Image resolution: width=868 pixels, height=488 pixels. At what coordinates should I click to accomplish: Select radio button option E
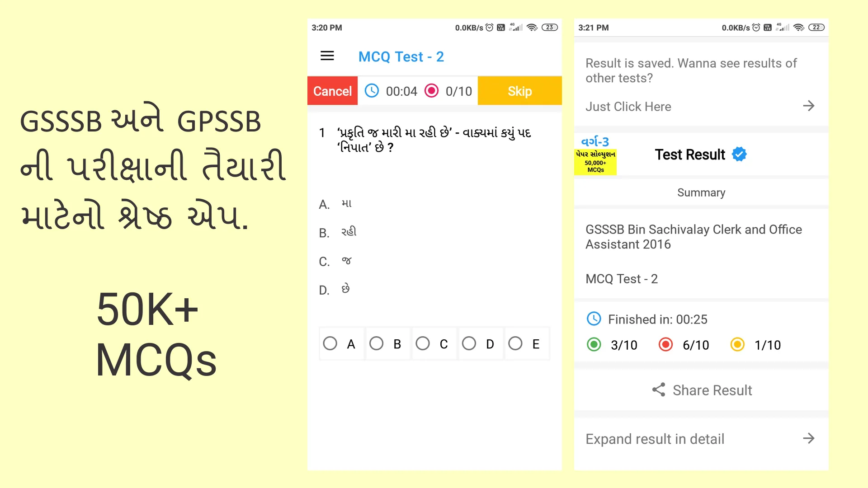[516, 343]
